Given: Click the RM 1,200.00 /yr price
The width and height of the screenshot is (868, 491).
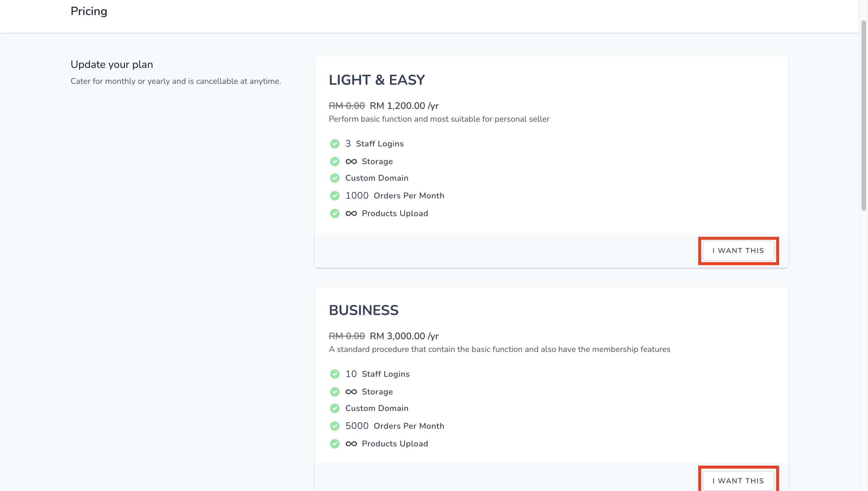Looking at the screenshot, I should 404,106.
